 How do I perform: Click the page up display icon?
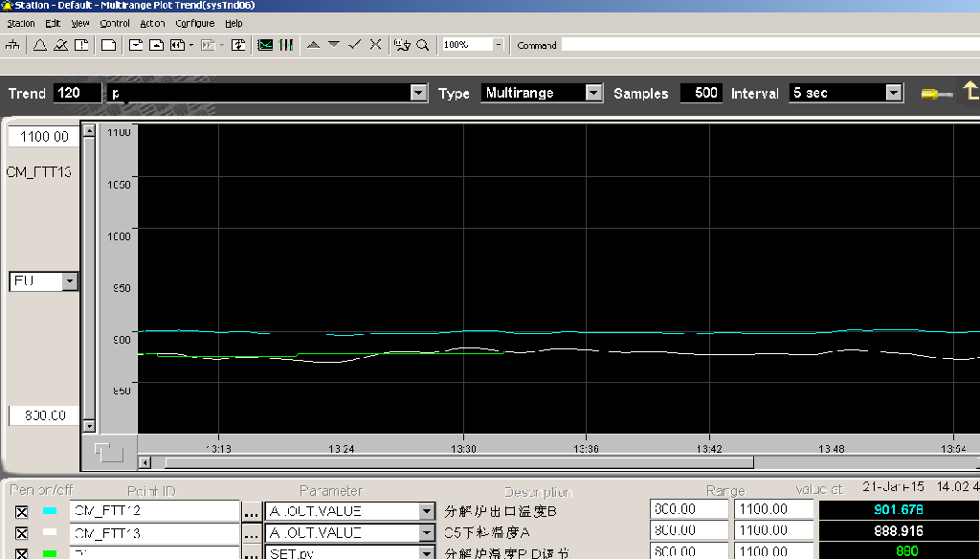(157, 45)
